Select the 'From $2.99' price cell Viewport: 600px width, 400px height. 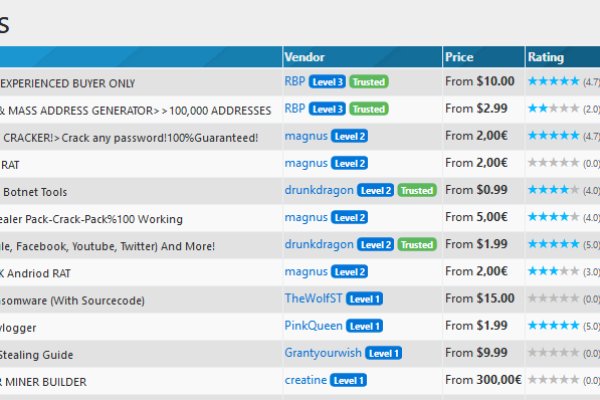(476, 108)
